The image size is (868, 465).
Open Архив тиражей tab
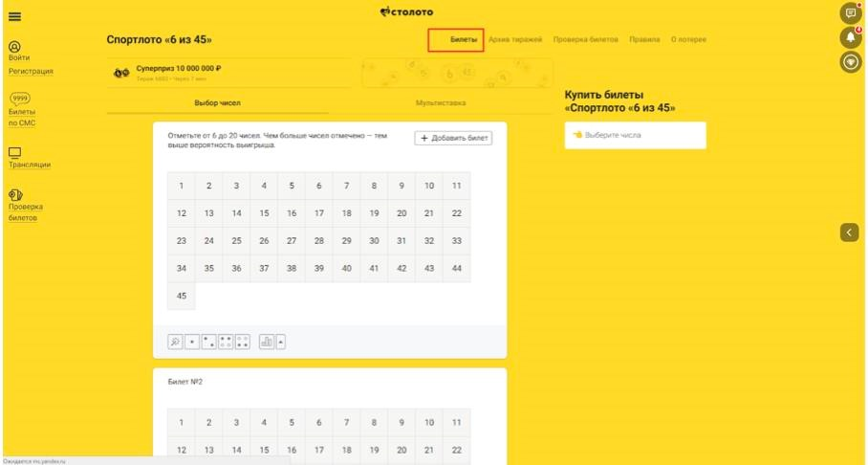pyautogui.click(x=515, y=40)
